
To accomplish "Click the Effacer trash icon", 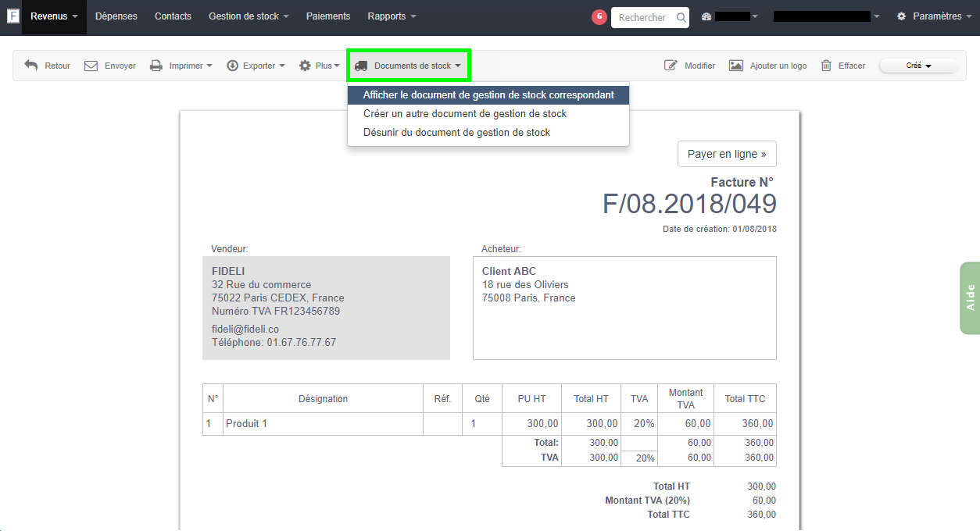I will click(827, 66).
